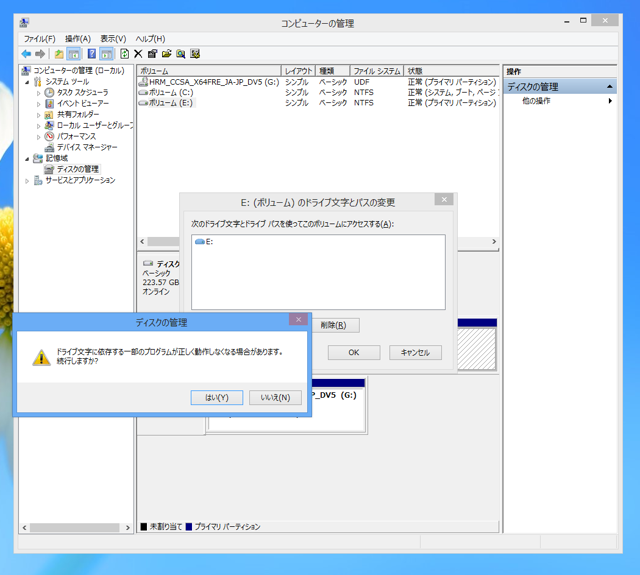
Task: Click the (G:) partition box in disk map
Action: point(286,405)
